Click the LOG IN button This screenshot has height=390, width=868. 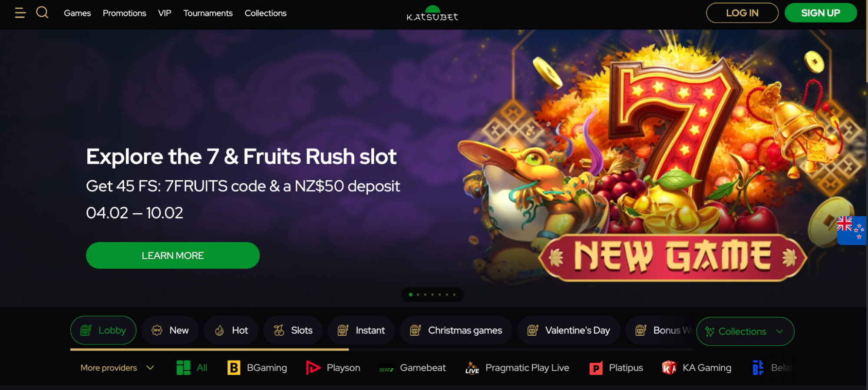(742, 13)
